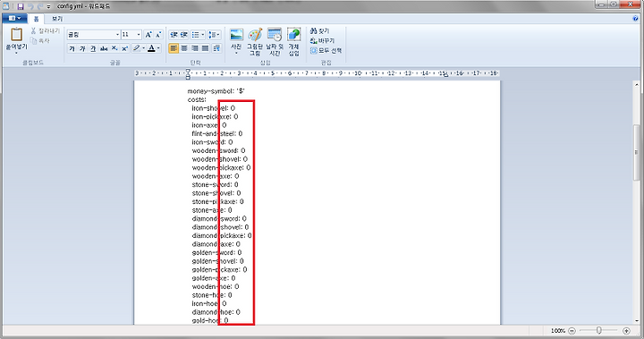Expand the font family dropdown
Viewport: 644px width, 339px height.
[x=117, y=35]
